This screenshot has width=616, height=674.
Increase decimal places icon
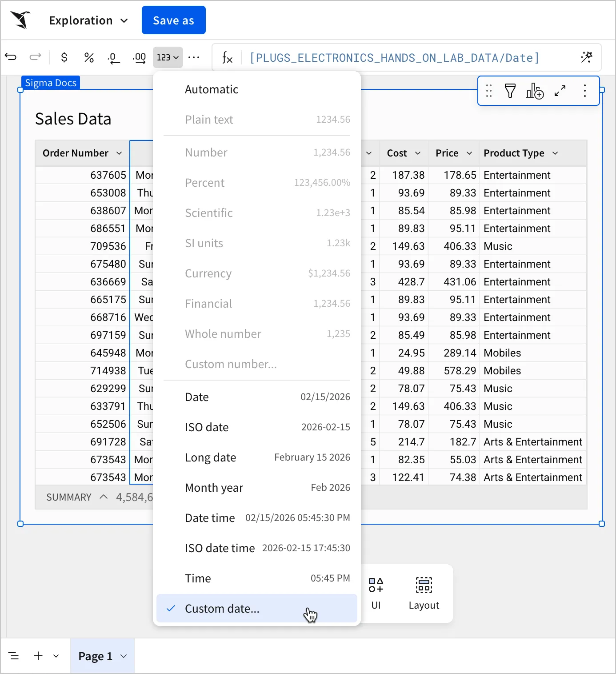pos(139,58)
